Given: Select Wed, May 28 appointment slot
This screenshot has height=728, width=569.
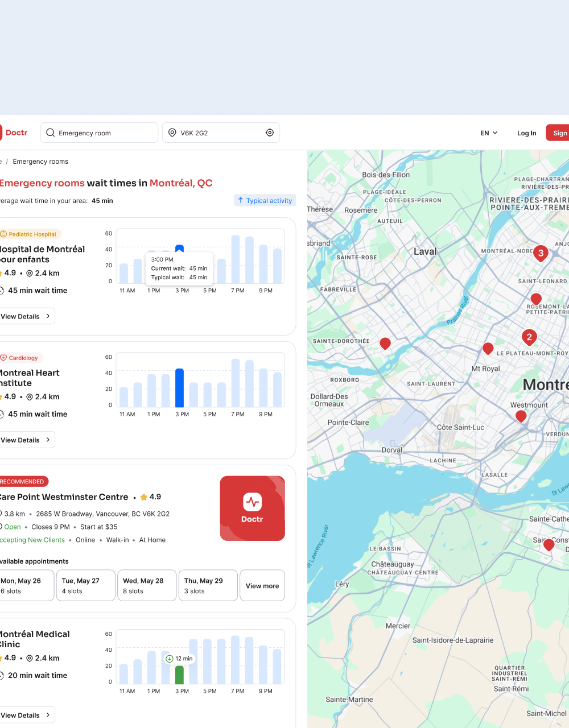Looking at the screenshot, I should tap(147, 585).
